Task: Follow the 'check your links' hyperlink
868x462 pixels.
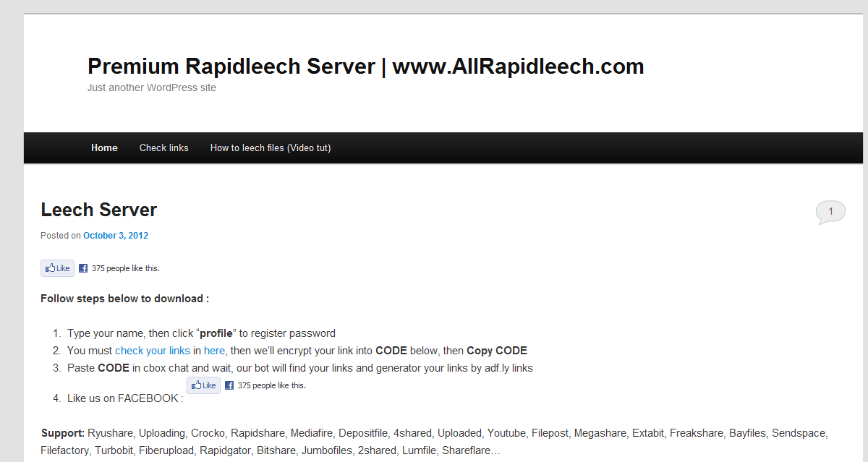Action: click(153, 351)
